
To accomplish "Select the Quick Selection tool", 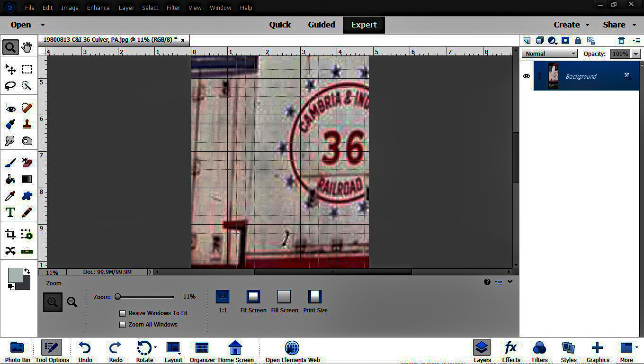I will coord(27,86).
